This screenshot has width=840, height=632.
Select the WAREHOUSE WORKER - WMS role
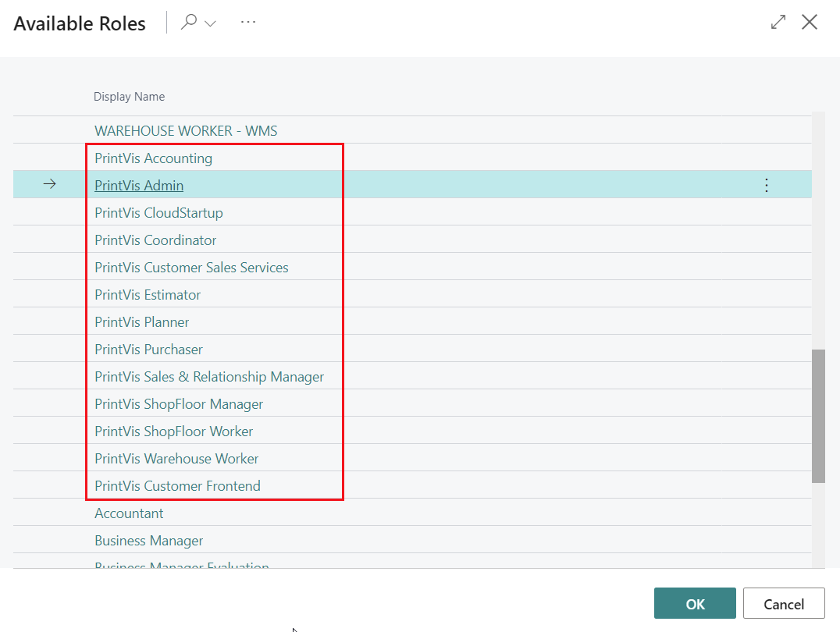(186, 130)
